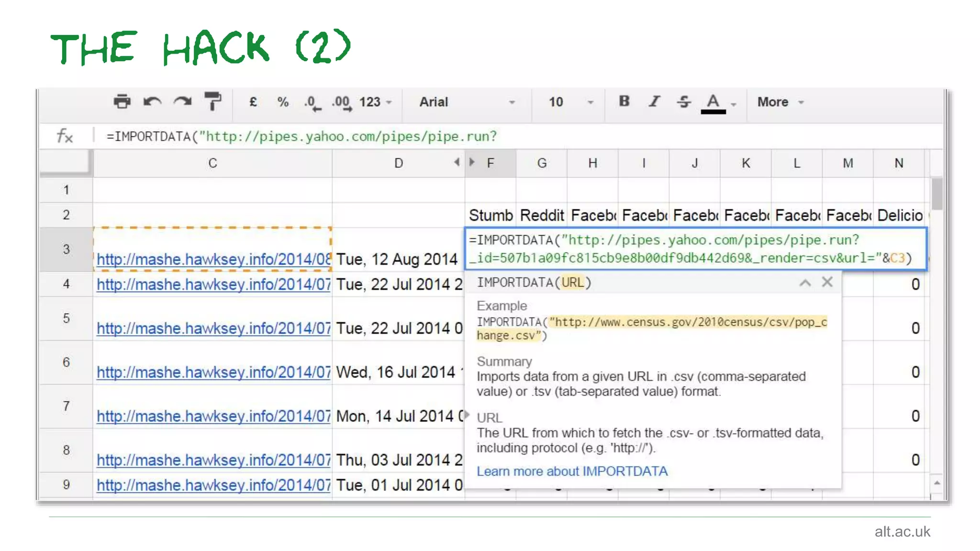Open the 123 number format dropdown
The width and height of the screenshot is (980, 551).
pyautogui.click(x=375, y=102)
